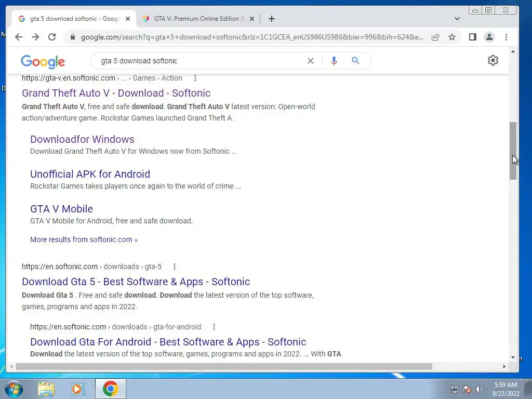
Task: Click the horizontal scrollbar left arrow
Action: tap(11, 366)
